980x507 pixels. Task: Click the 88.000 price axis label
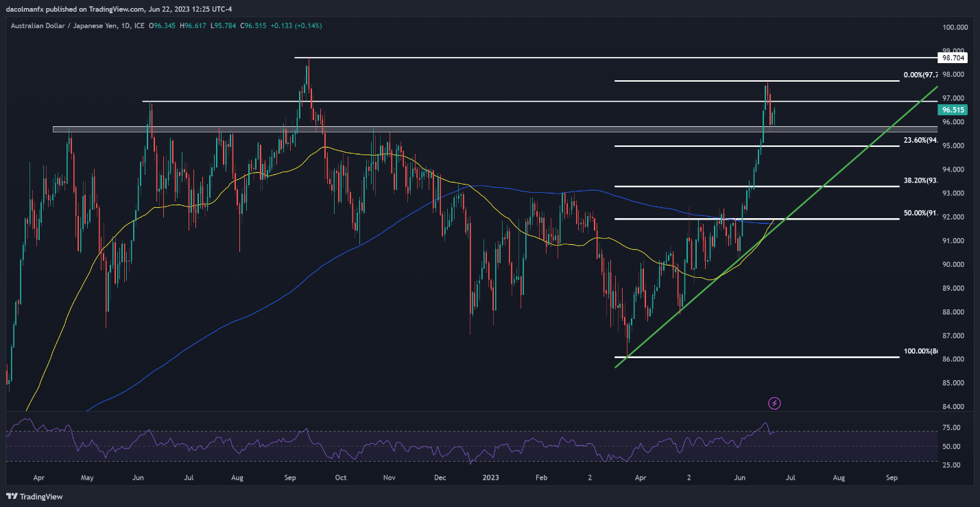[955, 311]
